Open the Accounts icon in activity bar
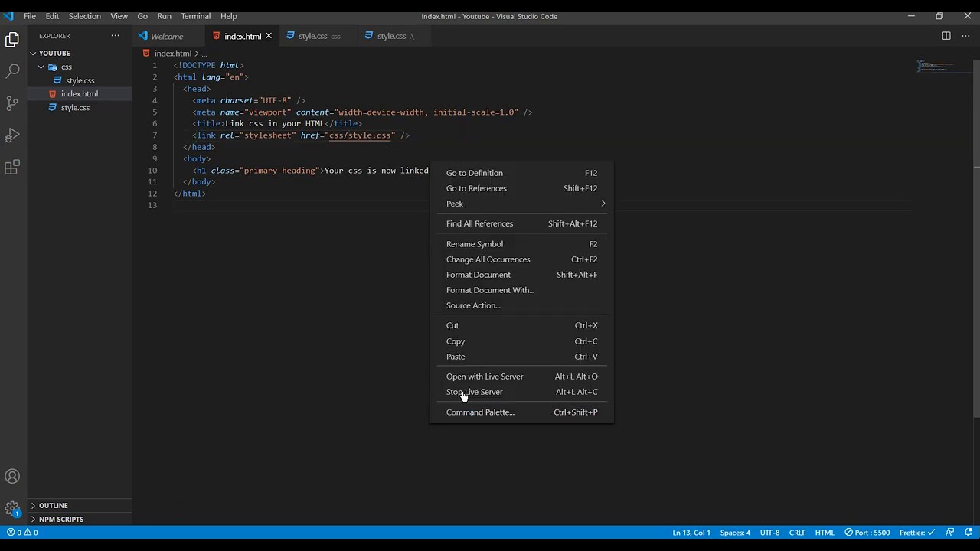980x551 pixels. point(12,477)
